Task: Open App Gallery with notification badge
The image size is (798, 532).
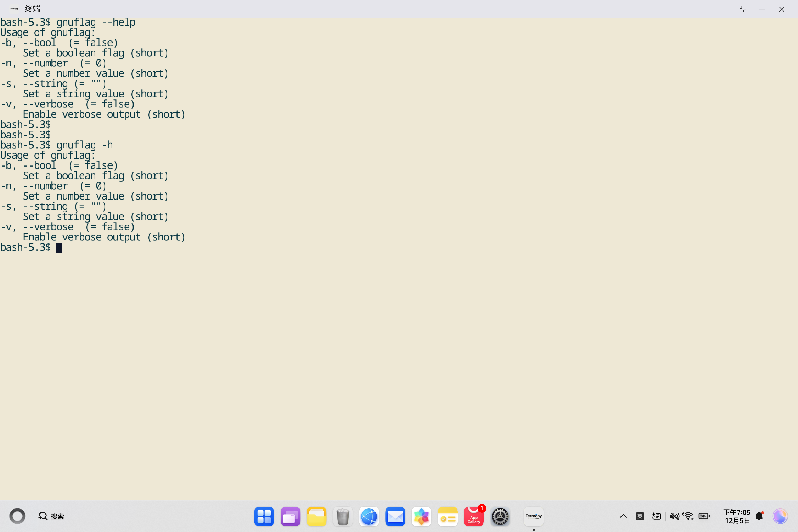Action: tap(474, 516)
